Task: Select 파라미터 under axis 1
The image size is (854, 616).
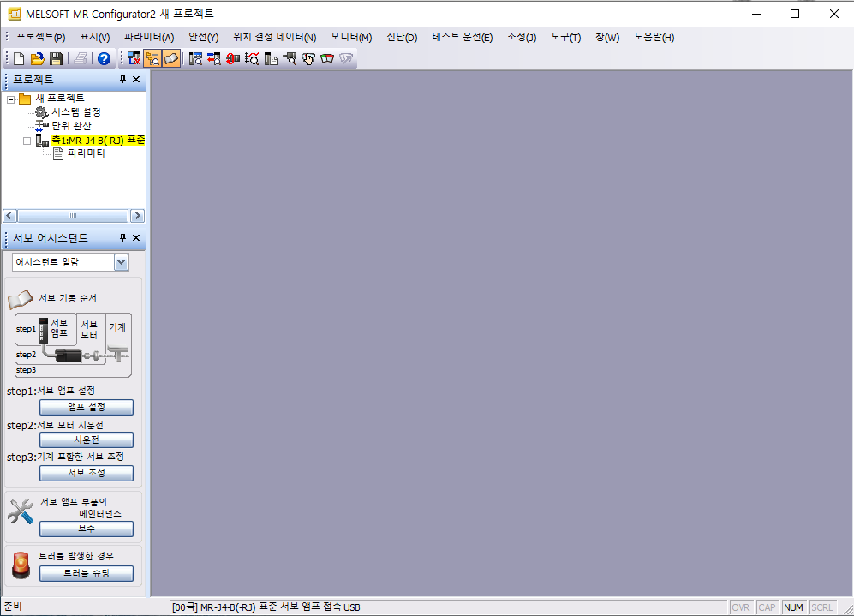Action: pyautogui.click(x=86, y=153)
